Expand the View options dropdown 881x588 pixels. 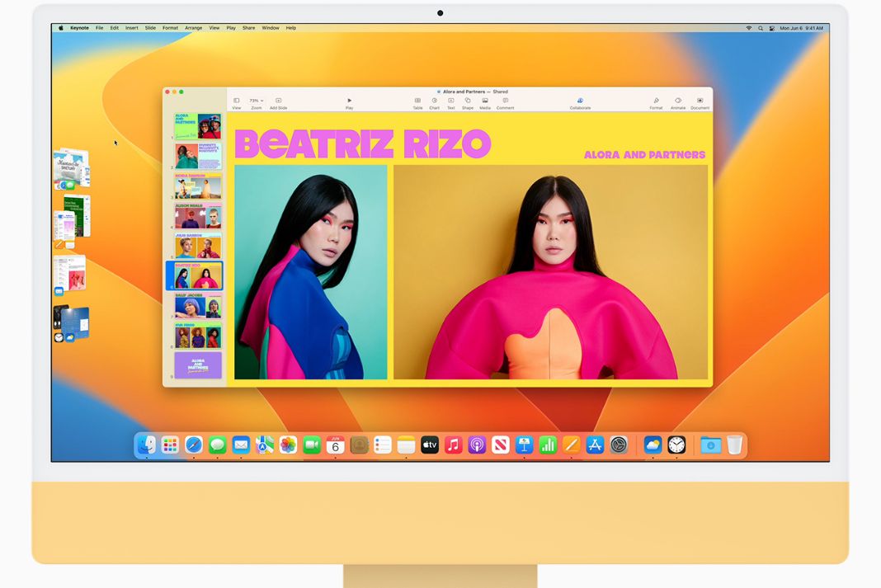237,101
